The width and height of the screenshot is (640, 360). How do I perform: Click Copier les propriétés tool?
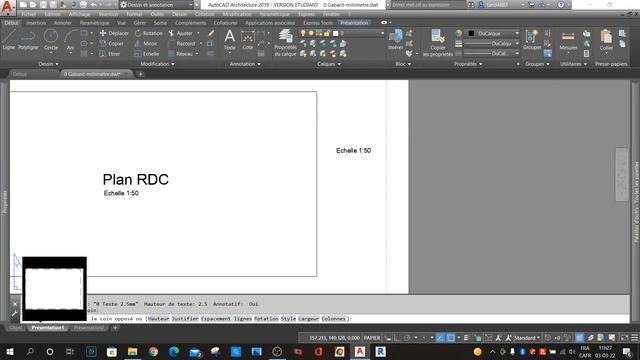[x=438, y=42]
